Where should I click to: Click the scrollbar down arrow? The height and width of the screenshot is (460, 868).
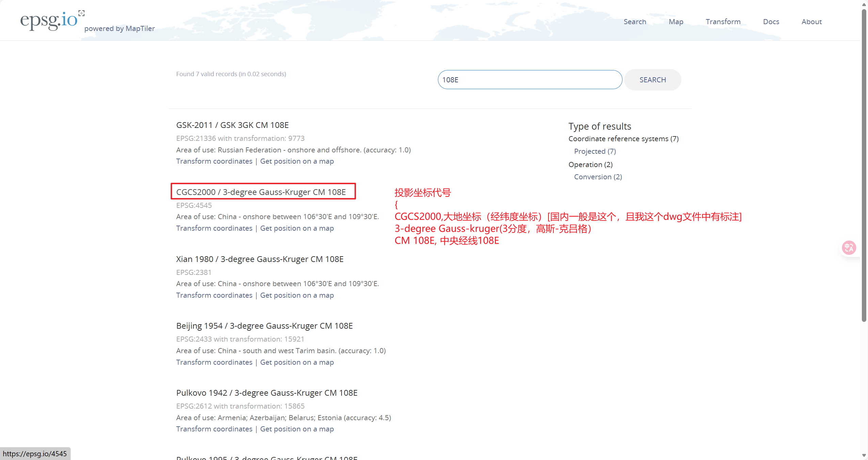click(864, 455)
